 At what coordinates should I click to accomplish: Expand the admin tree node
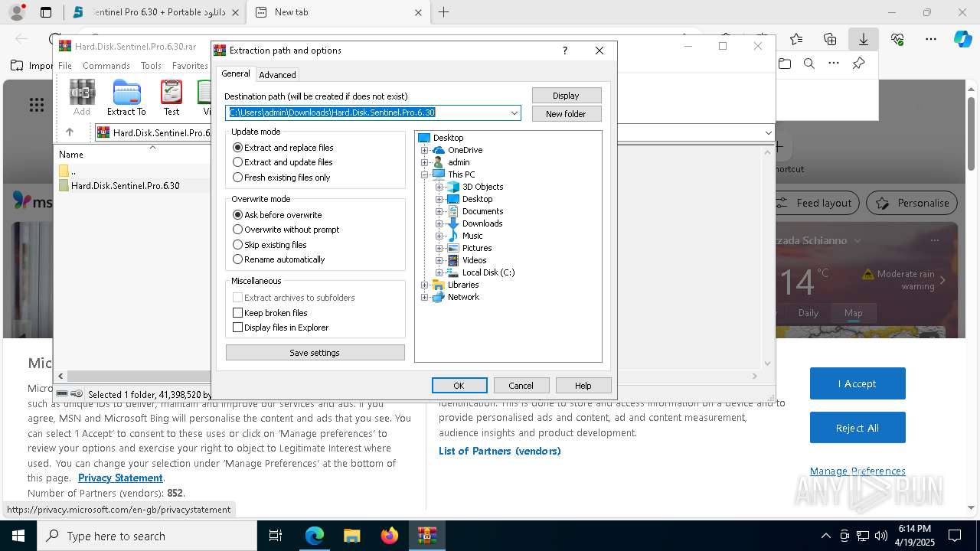(425, 162)
